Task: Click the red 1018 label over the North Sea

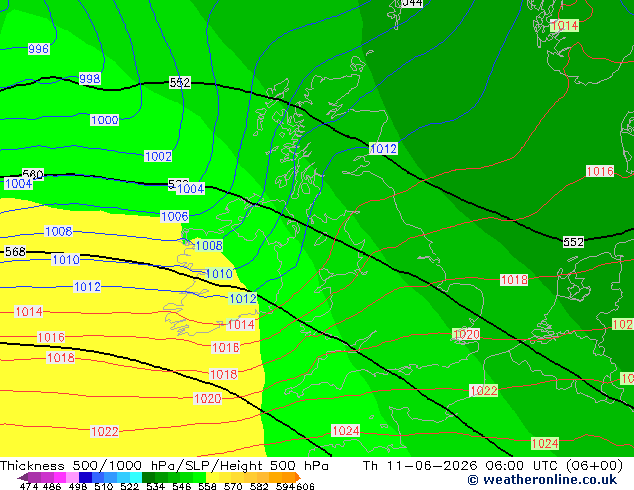Action: (x=514, y=280)
